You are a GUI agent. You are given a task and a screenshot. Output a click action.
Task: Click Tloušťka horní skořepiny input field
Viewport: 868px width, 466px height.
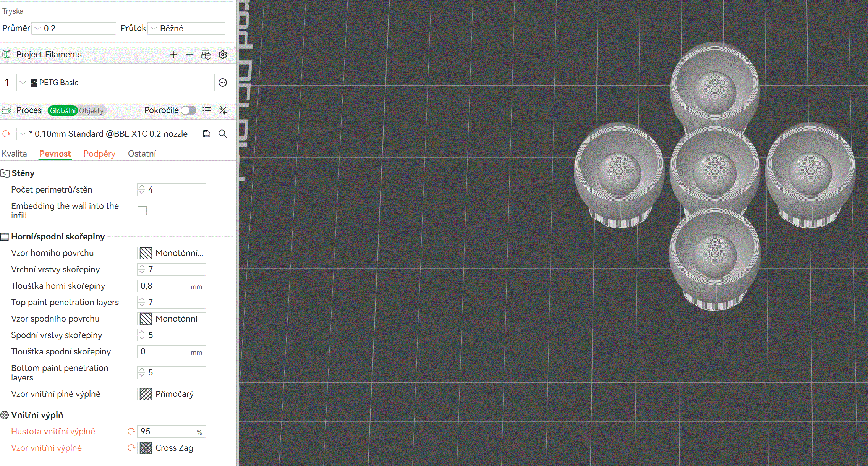click(x=164, y=286)
